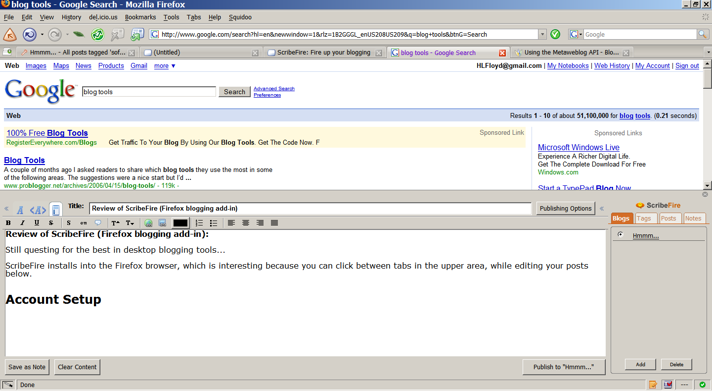Justify text in the editor
The width and height of the screenshot is (712, 391).
pos(274,223)
